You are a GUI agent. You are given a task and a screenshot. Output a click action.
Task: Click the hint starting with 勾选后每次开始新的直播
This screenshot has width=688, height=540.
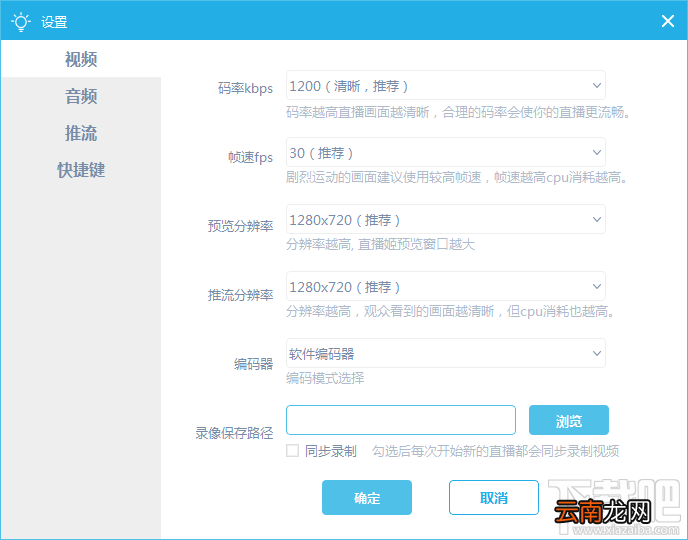tap(496, 451)
